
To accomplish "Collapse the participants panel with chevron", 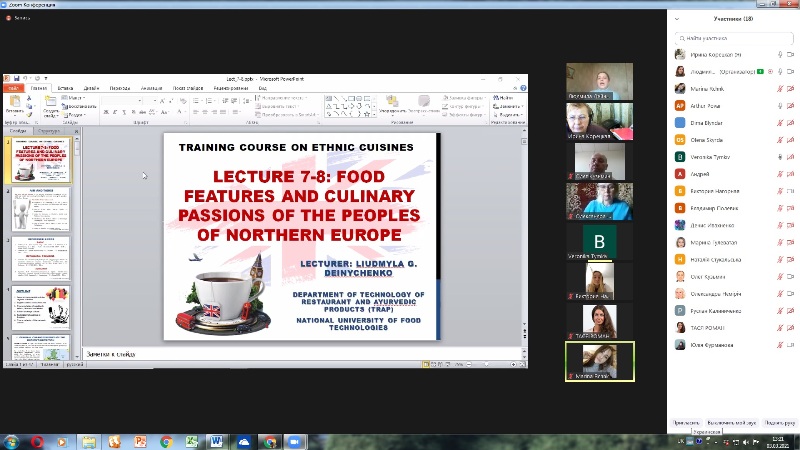I will tap(677, 19).
